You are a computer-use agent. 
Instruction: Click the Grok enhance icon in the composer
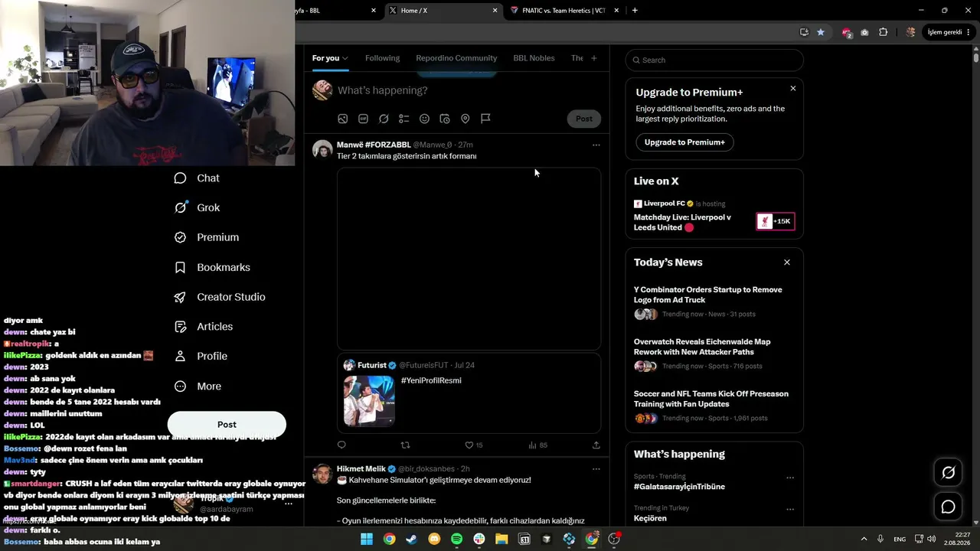pos(384,119)
